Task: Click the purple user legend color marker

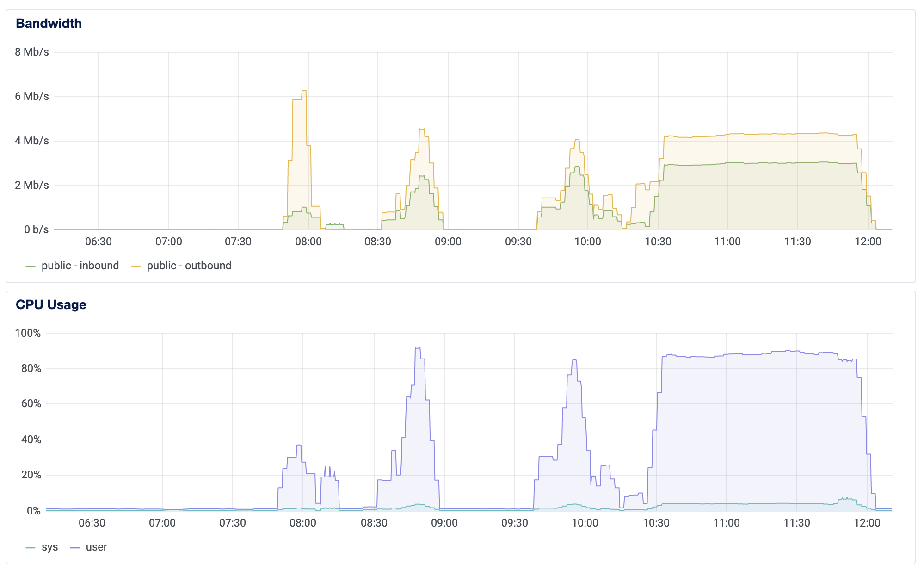Action: click(75, 548)
